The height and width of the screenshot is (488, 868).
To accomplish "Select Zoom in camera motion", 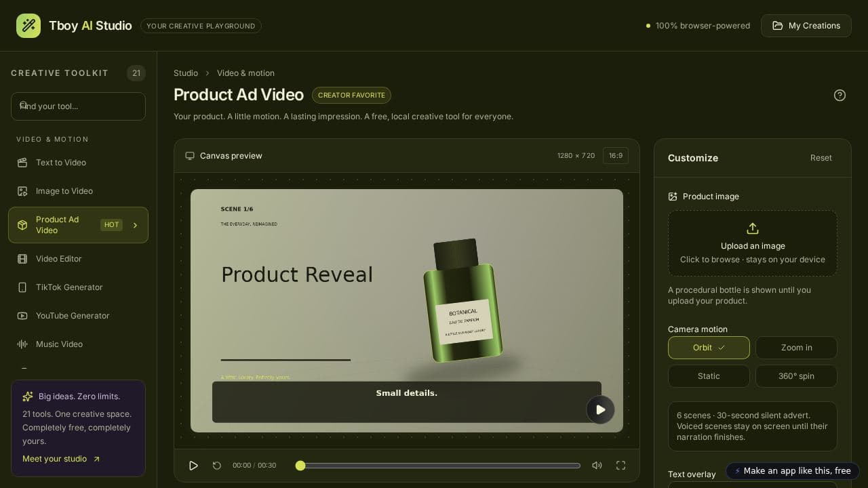I will coord(796,348).
